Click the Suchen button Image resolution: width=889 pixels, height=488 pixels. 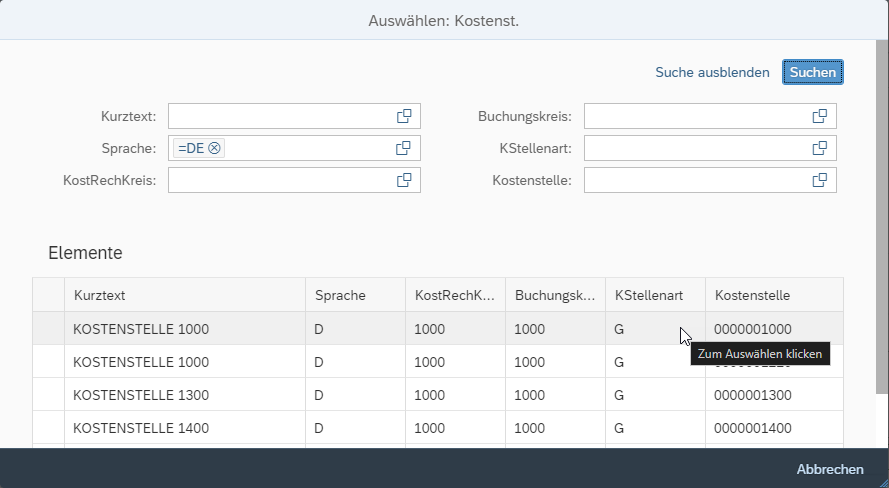pos(812,72)
